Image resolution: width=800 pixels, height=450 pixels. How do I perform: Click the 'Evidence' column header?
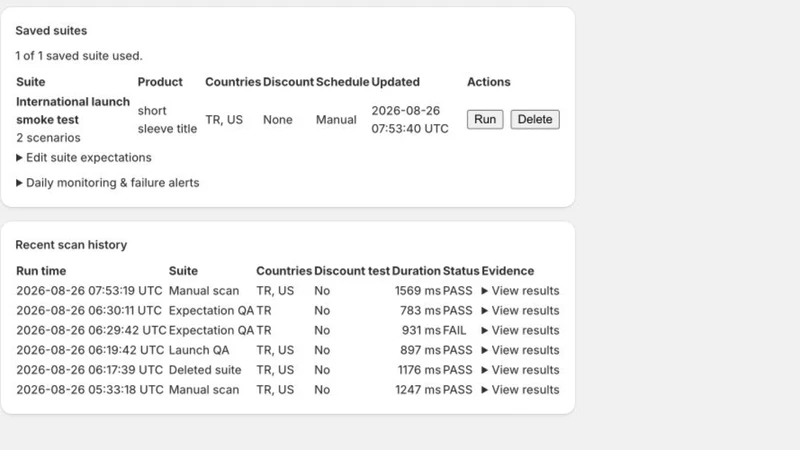pos(508,271)
